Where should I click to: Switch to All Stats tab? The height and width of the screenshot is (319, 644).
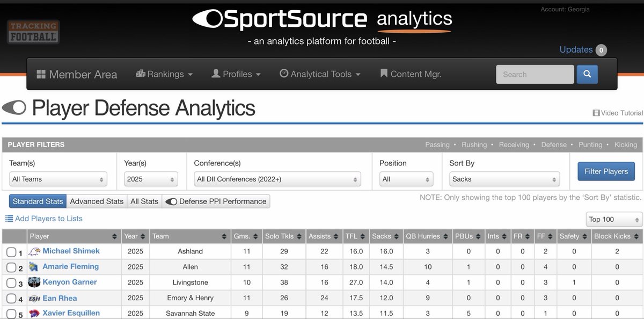(x=144, y=201)
